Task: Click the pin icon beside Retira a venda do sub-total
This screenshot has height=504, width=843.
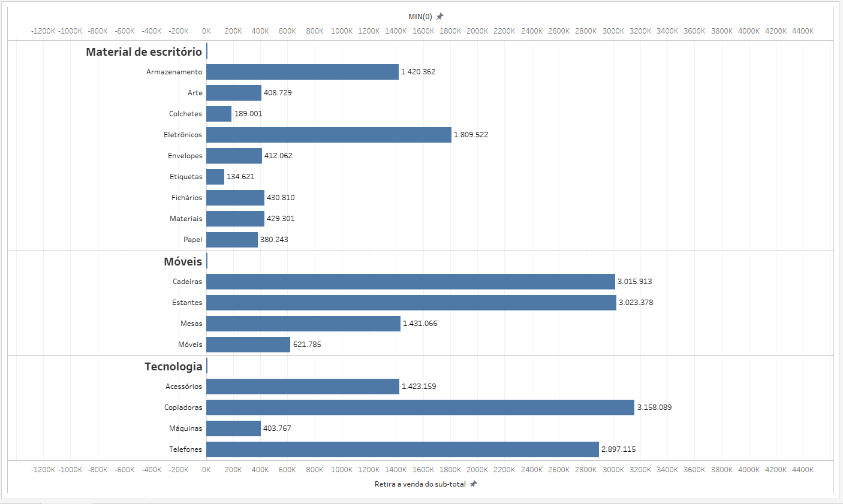Action: 473,484
